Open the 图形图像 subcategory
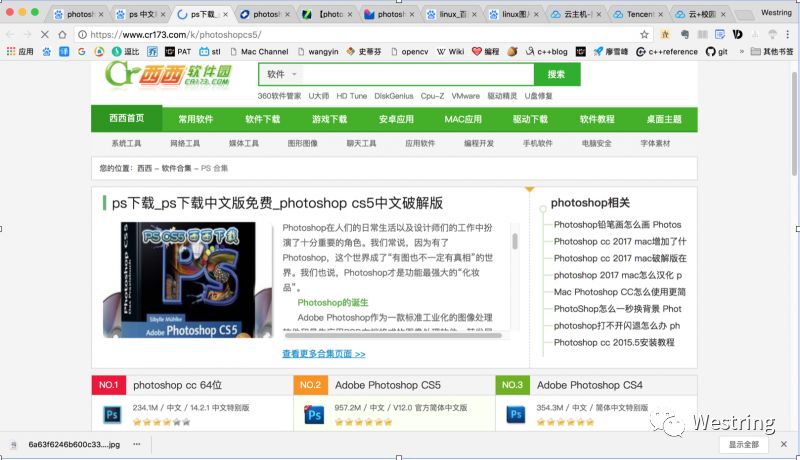 [303, 143]
